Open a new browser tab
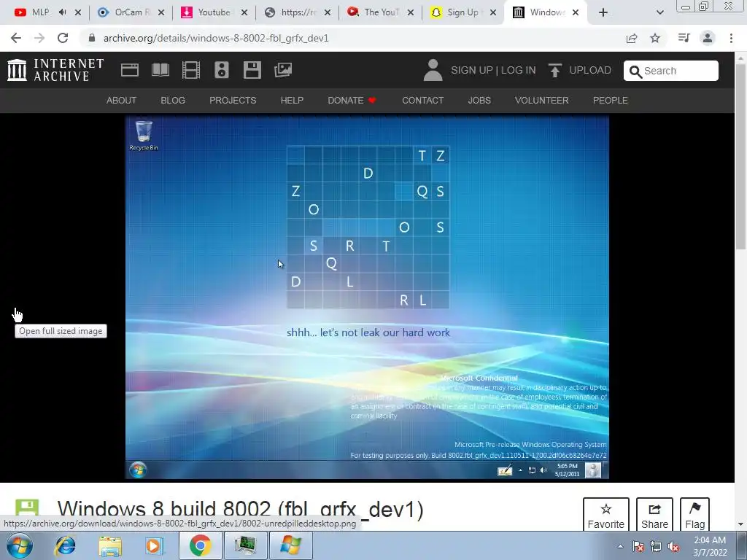Image resolution: width=747 pixels, height=560 pixels. [x=603, y=12]
